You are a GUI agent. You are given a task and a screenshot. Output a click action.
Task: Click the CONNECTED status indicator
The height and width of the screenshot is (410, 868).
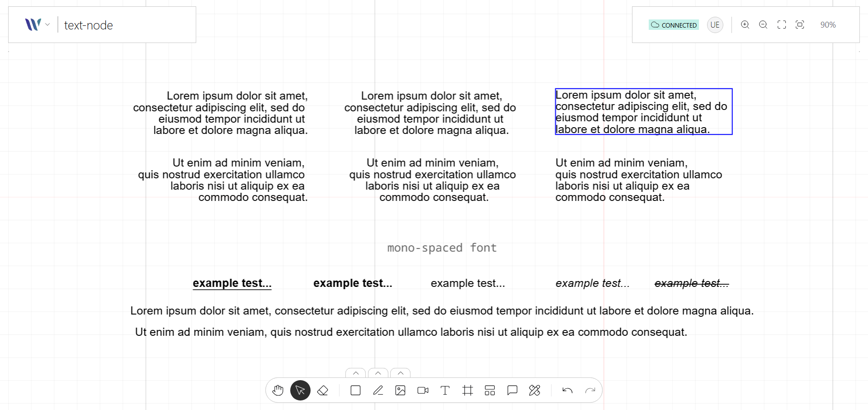point(673,25)
